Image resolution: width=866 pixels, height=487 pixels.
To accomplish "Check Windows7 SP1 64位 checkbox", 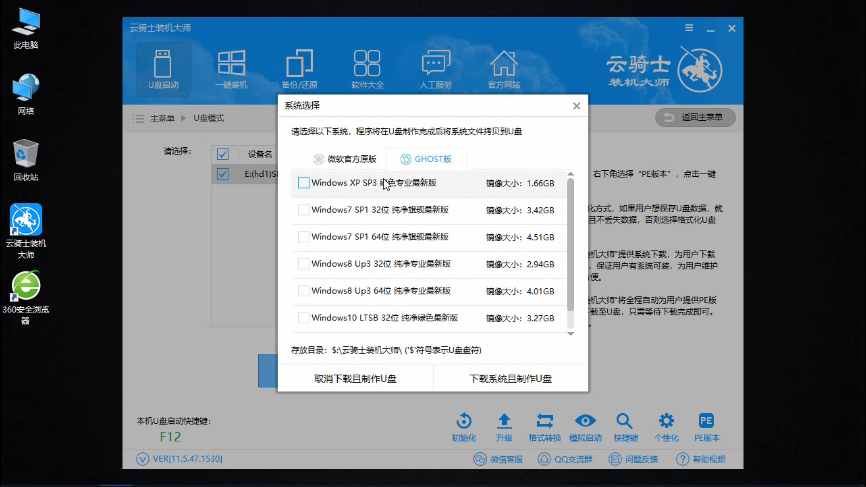I will point(303,237).
